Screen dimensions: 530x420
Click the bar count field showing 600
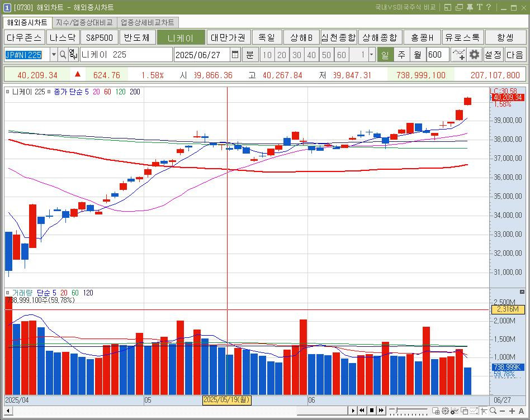438,54
